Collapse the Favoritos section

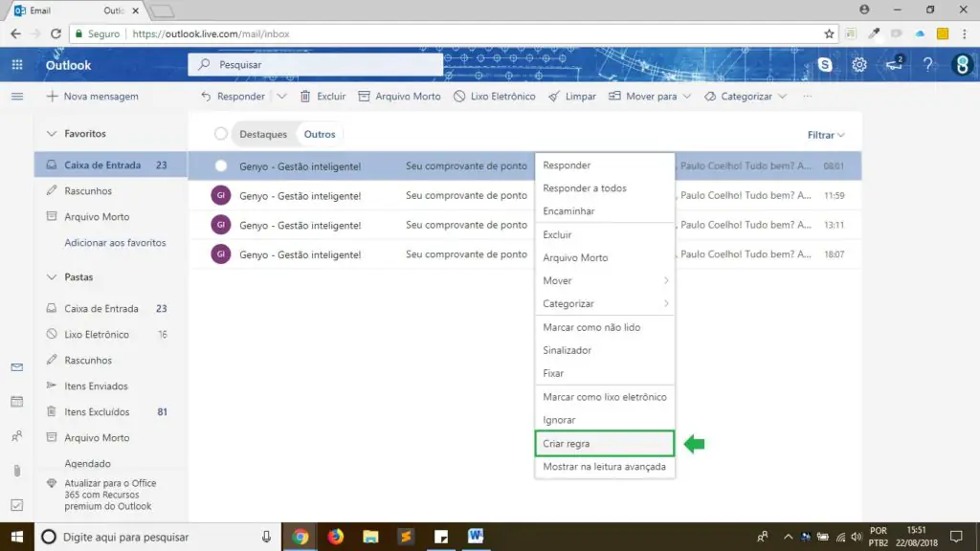(52, 134)
